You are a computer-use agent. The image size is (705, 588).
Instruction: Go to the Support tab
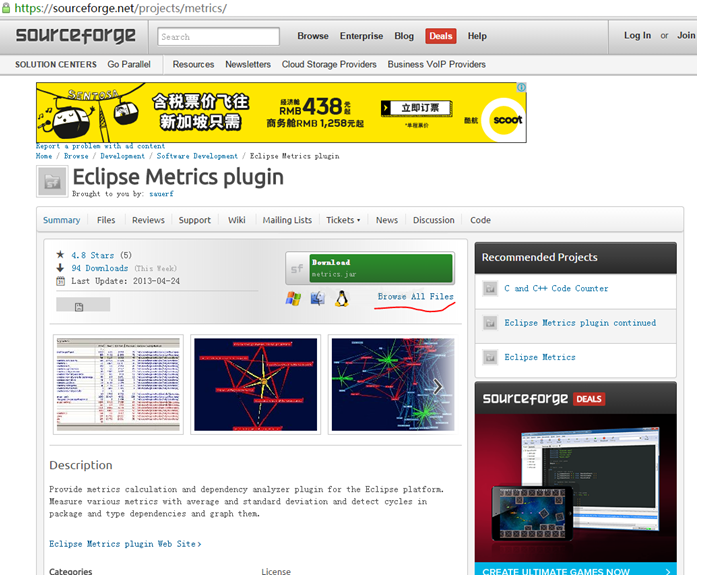click(x=195, y=220)
